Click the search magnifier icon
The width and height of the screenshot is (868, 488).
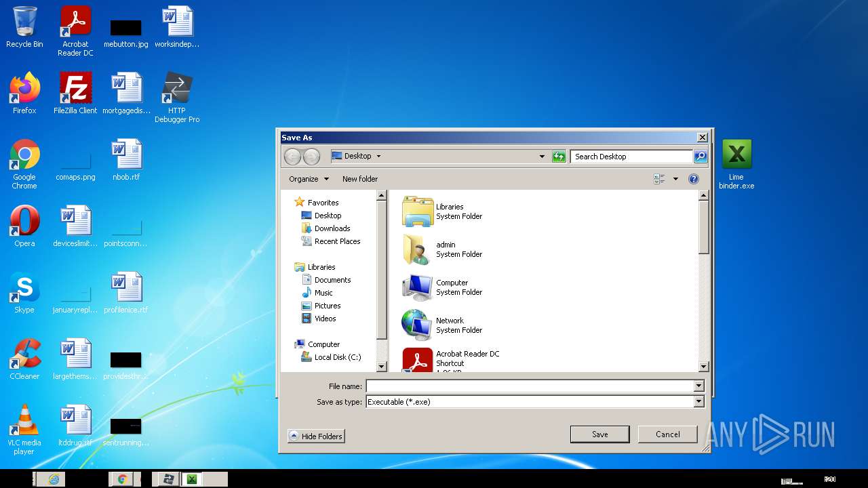701,157
